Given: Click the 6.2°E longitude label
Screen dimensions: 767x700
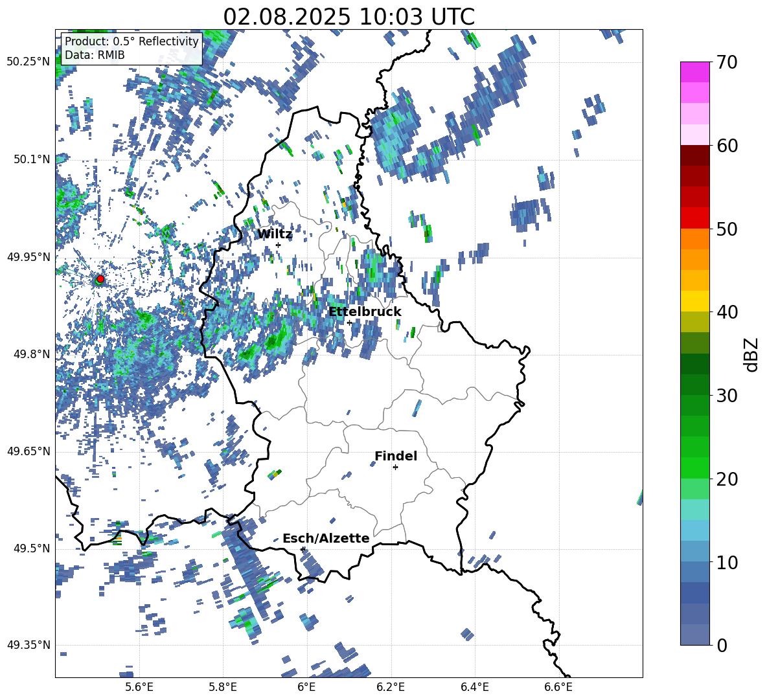Looking at the screenshot, I should point(391,687).
